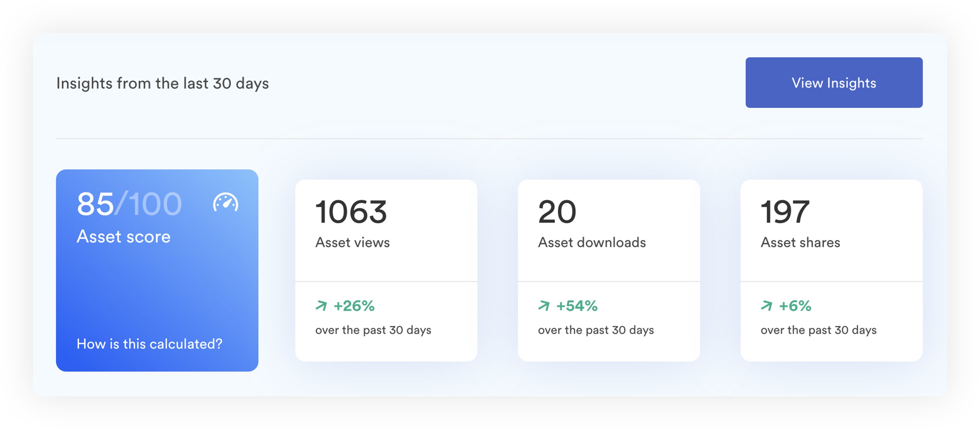This screenshot has width=980, height=429.
Task: Select the Asset views label
Action: coord(352,242)
